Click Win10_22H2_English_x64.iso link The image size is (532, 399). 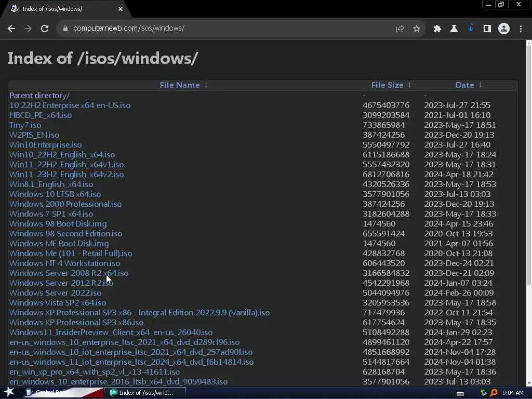(x=62, y=155)
